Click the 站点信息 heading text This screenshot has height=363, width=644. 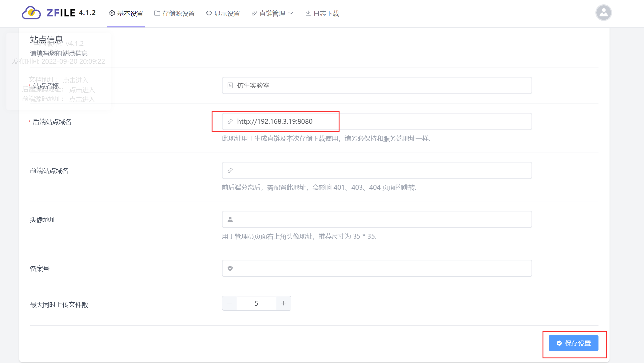(x=46, y=40)
